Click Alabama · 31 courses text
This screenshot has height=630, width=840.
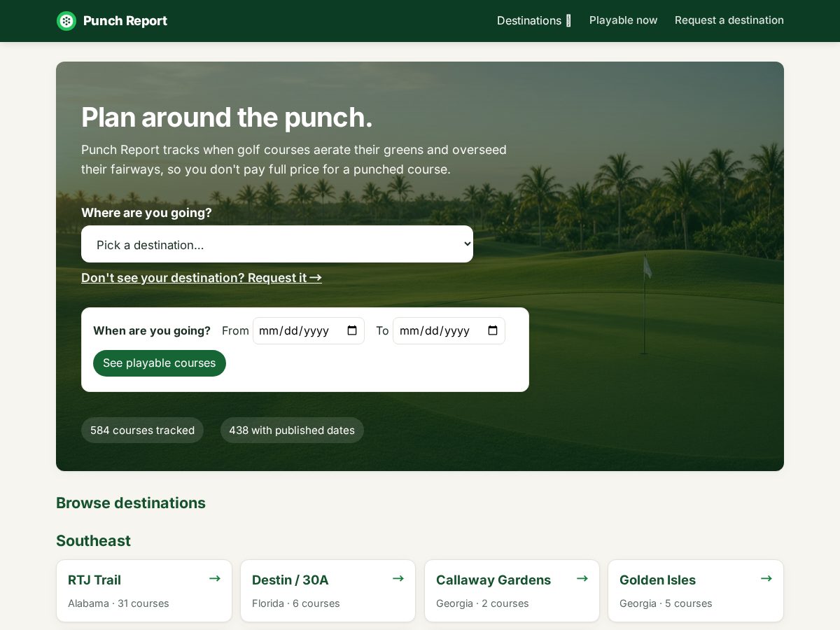tap(118, 603)
